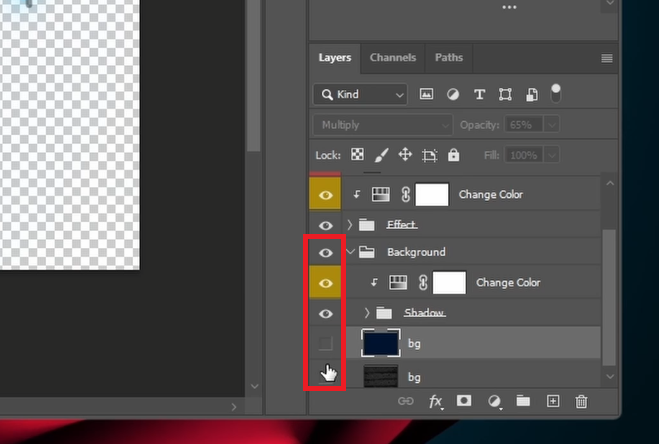This screenshot has width=659, height=444.
Task: Hide the Shadow group
Action: (325, 314)
